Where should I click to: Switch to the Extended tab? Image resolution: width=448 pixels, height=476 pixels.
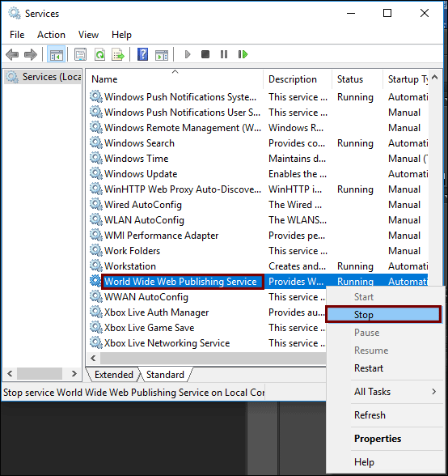point(113,375)
